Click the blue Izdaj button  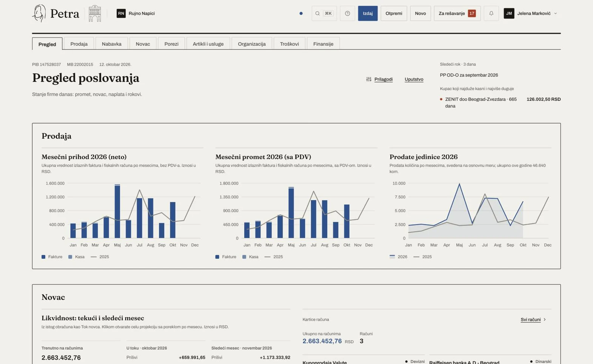coord(368,13)
